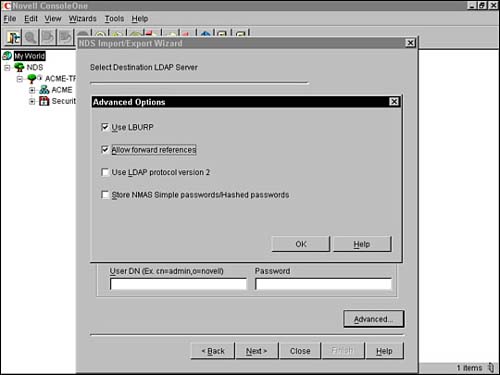Collapse the NDS tree node
The width and height of the screenshot is (500, 375).
(7, 68)
